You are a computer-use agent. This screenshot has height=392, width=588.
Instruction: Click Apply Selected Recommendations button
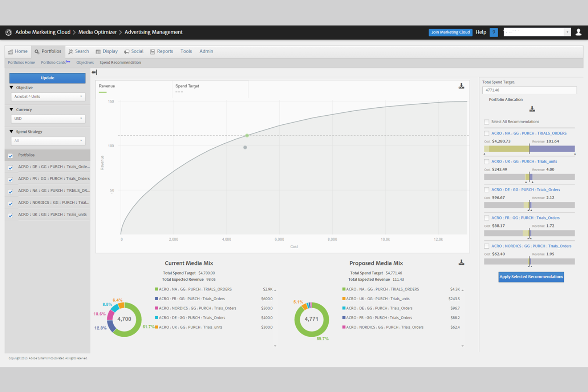(531, 277)
